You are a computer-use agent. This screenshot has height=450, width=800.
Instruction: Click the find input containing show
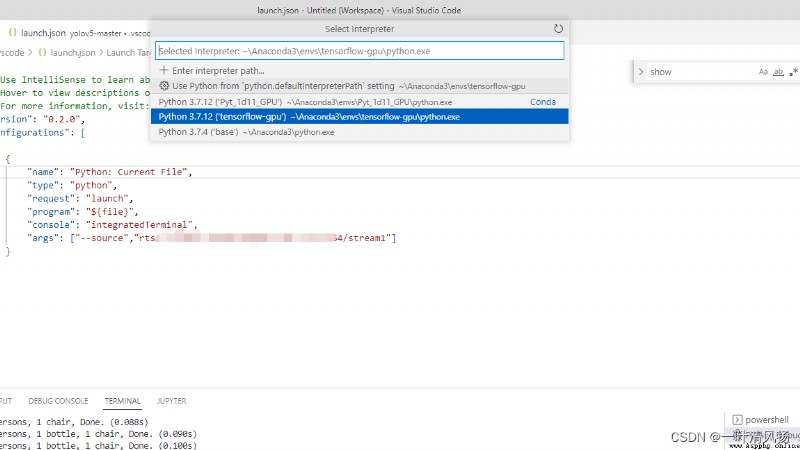coord(700,72)
